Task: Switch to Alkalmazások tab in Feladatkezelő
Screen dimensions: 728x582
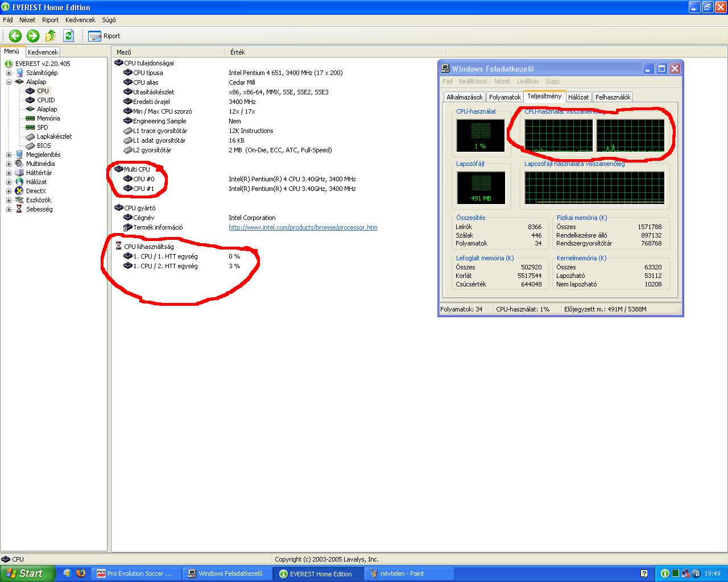Action: [465, 97]
